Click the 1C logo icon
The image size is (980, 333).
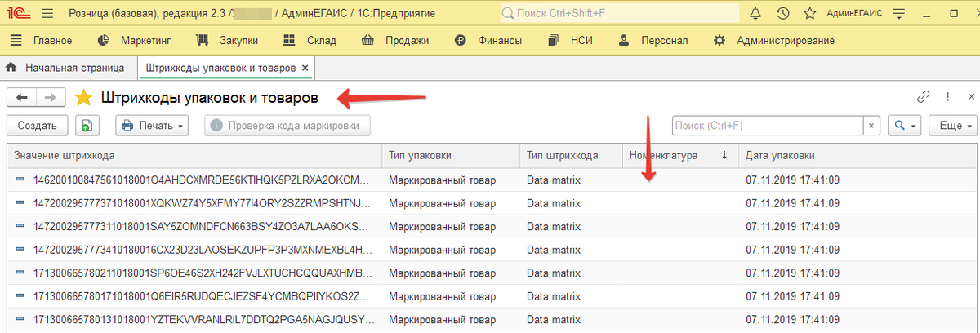point(17,14)
